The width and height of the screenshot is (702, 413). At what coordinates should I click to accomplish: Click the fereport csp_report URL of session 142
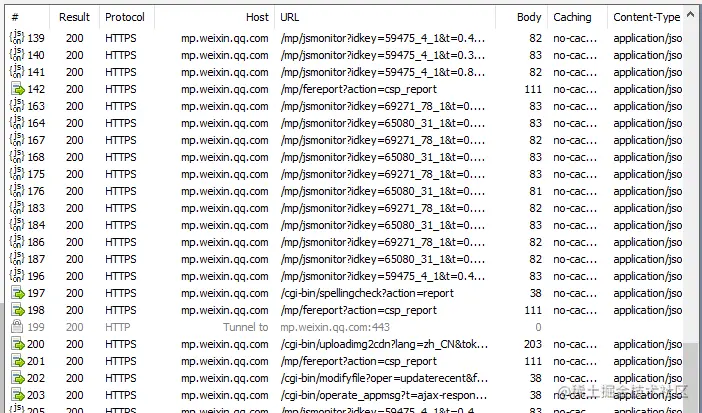[359, 89]
